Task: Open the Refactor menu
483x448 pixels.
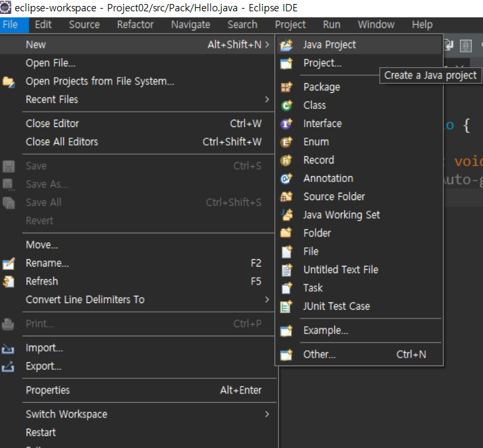Action: [x=136, y=25]
